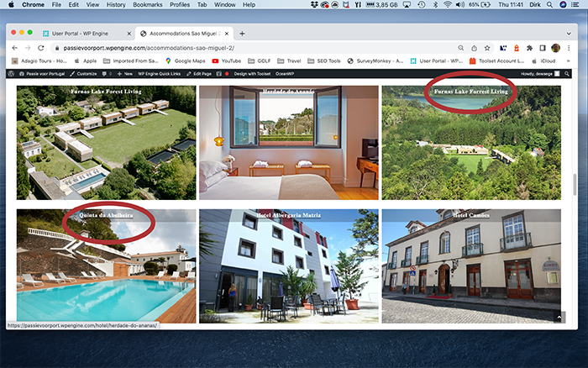This screenshot has width=588, height=368.
Task: Open OceanWP admin bar item
Action: coord(285,74)
